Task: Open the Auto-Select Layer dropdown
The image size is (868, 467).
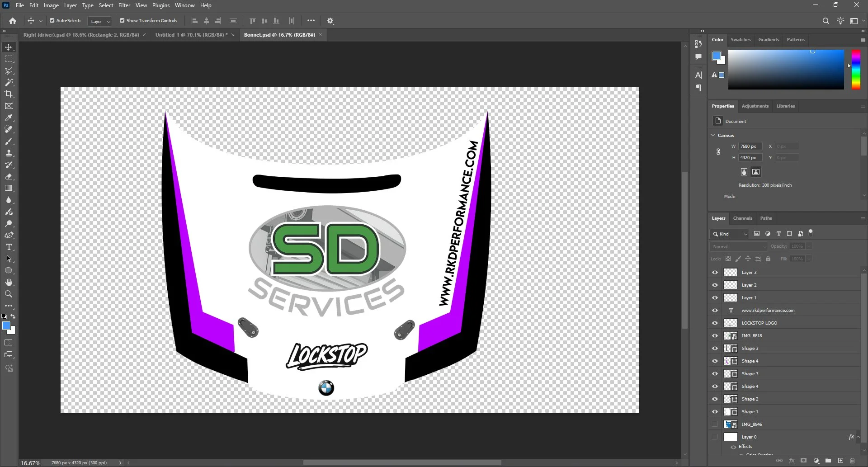Action: 100,21
